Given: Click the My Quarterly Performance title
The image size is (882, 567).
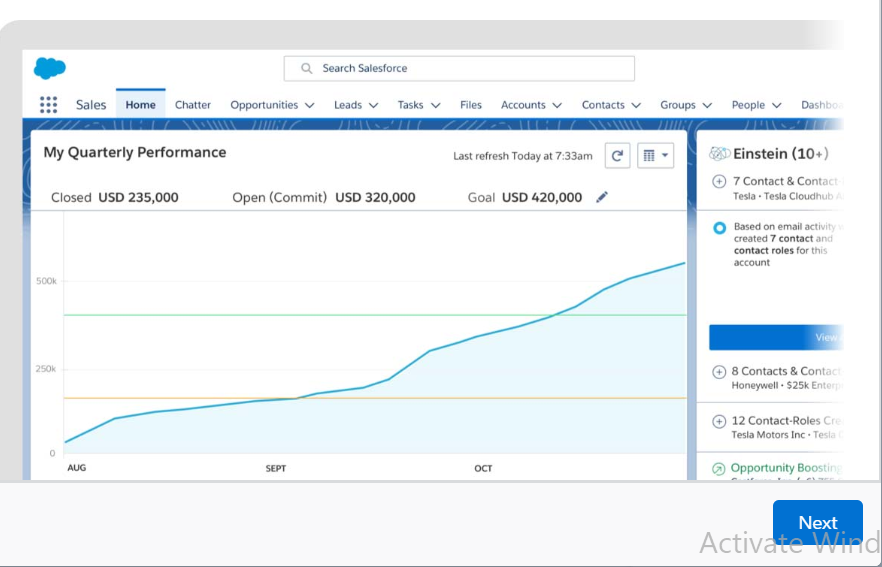Looking at the screenshot, I should click(x=135, y=152).
